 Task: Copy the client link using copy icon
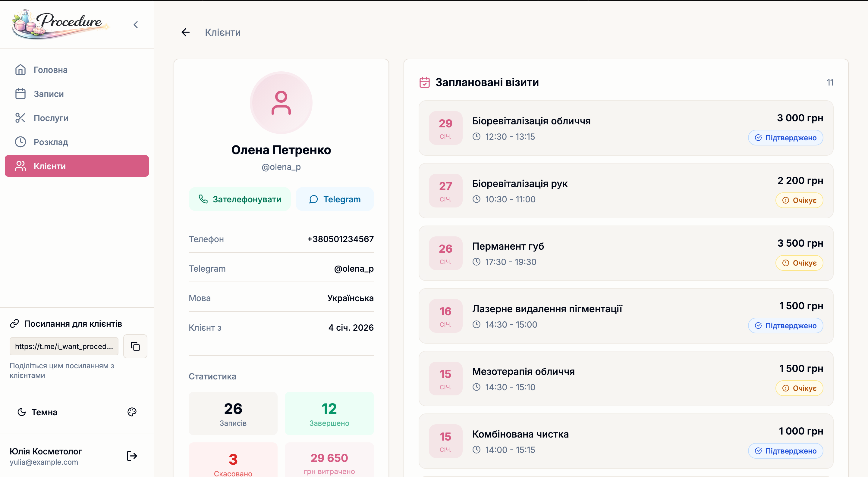pyautogui.click(x=135, y=346)
